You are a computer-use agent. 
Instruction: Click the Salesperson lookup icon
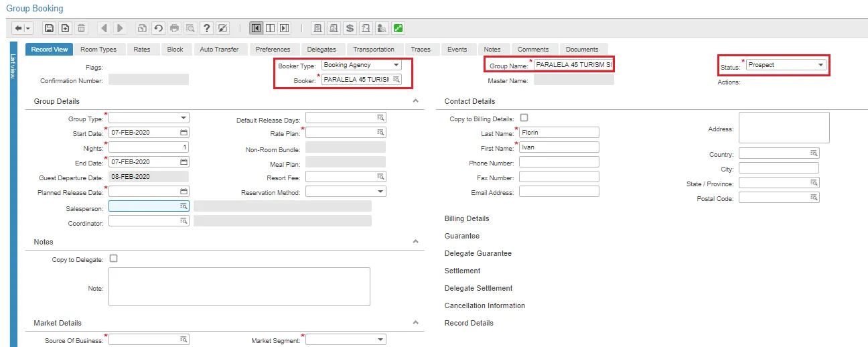click(184, 206)
